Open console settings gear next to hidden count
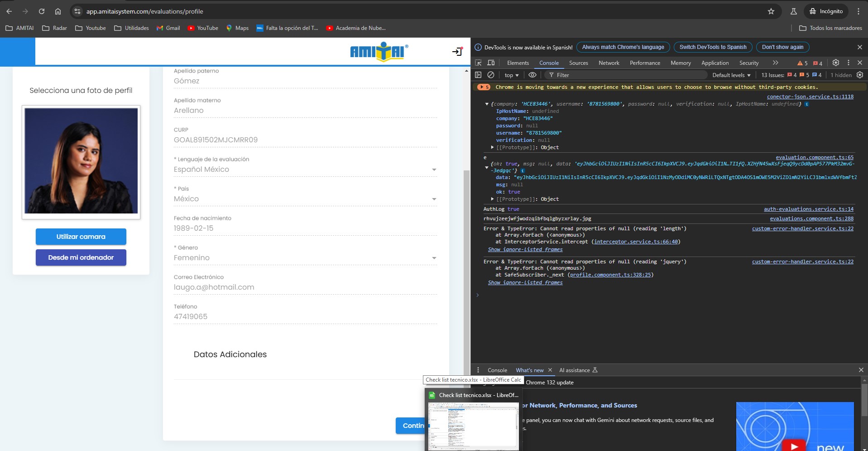This screenshot has width=868, height=451. pos(860,75)
